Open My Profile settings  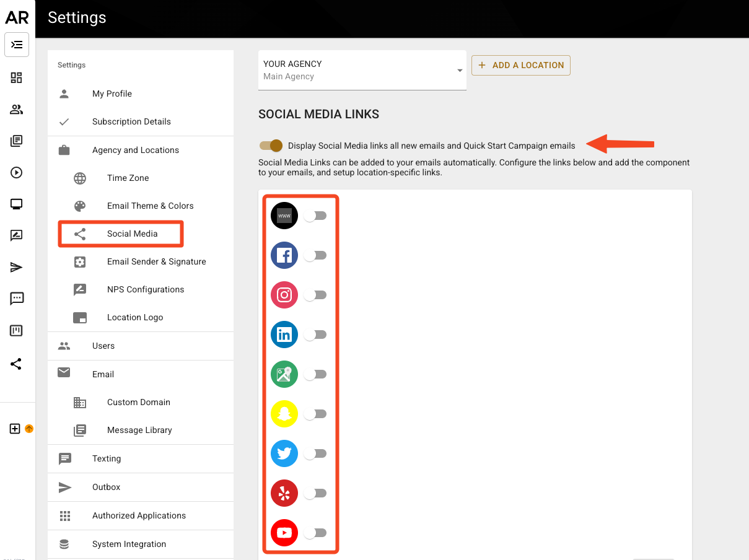[x=141, y=94]
